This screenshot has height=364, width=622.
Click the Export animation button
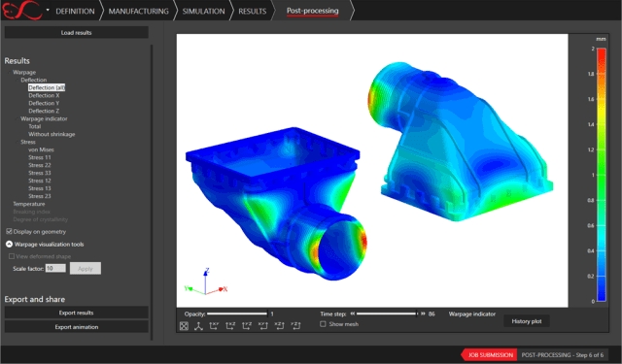click(76, 327)
